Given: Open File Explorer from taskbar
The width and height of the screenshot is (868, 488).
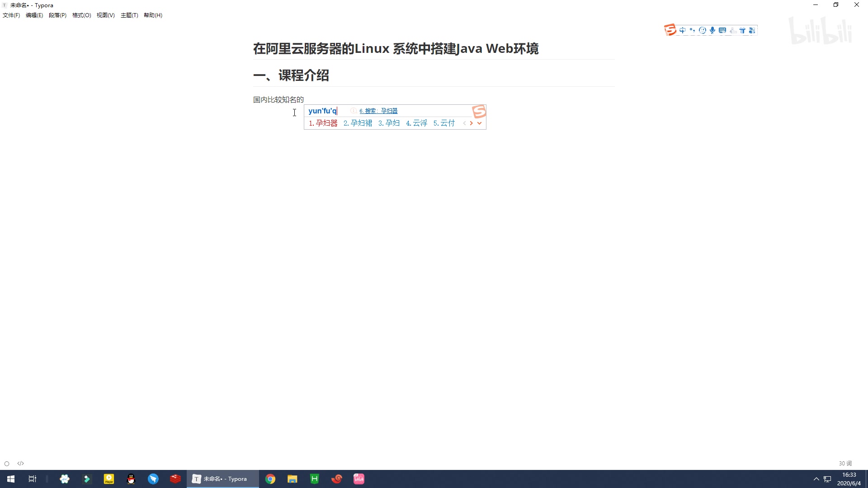Looking at the screenshot, I should pyautogui.click(x=292, y=479).
